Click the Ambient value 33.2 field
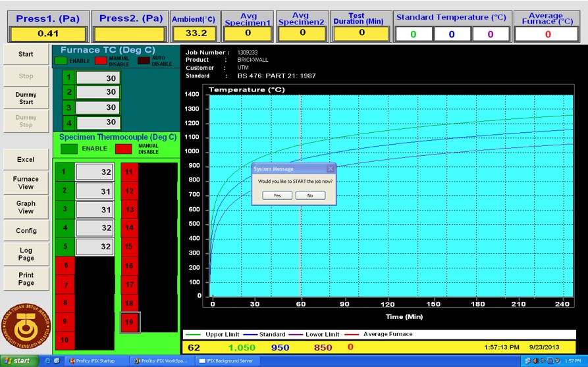This screenshot has width=588, height=367. 195,33
